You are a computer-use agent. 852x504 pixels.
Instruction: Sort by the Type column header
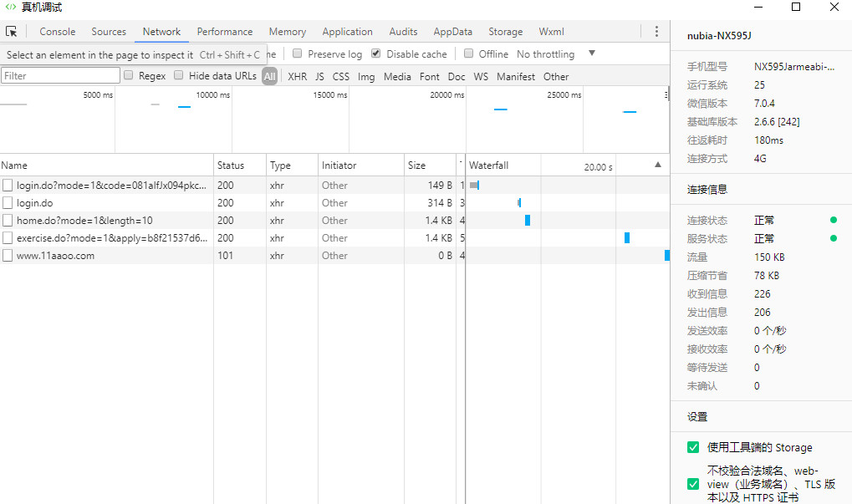(292, 165)
